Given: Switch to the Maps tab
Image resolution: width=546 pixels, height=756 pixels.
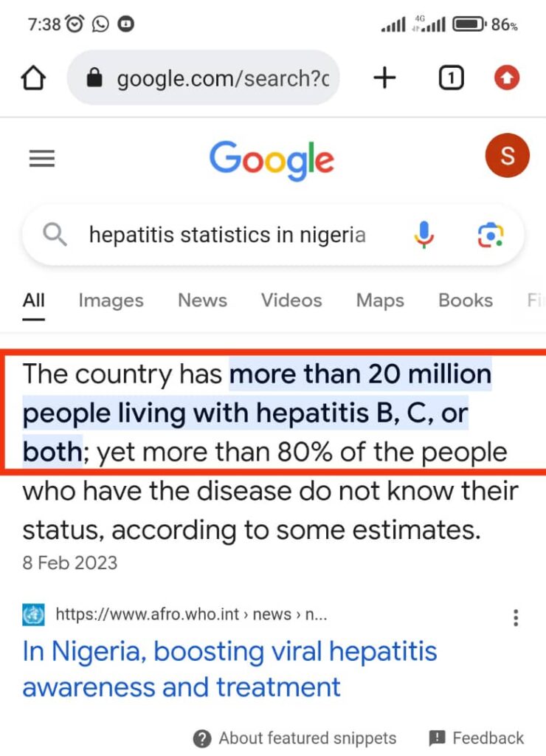Looking at the screenshot, I should click(380, 300).
